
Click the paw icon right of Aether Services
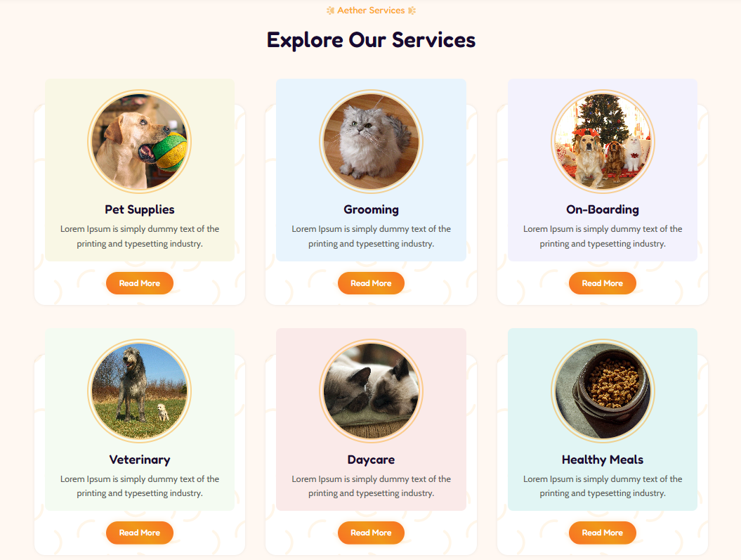[412, 11]
